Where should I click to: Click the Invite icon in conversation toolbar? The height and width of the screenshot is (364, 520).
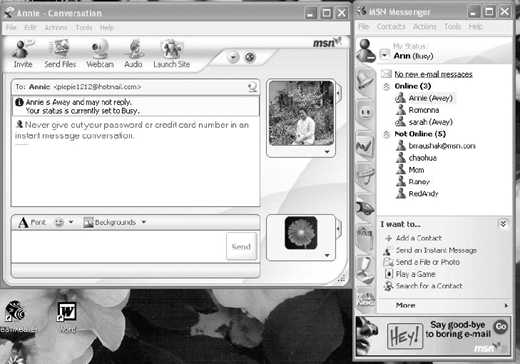[23, 54]
